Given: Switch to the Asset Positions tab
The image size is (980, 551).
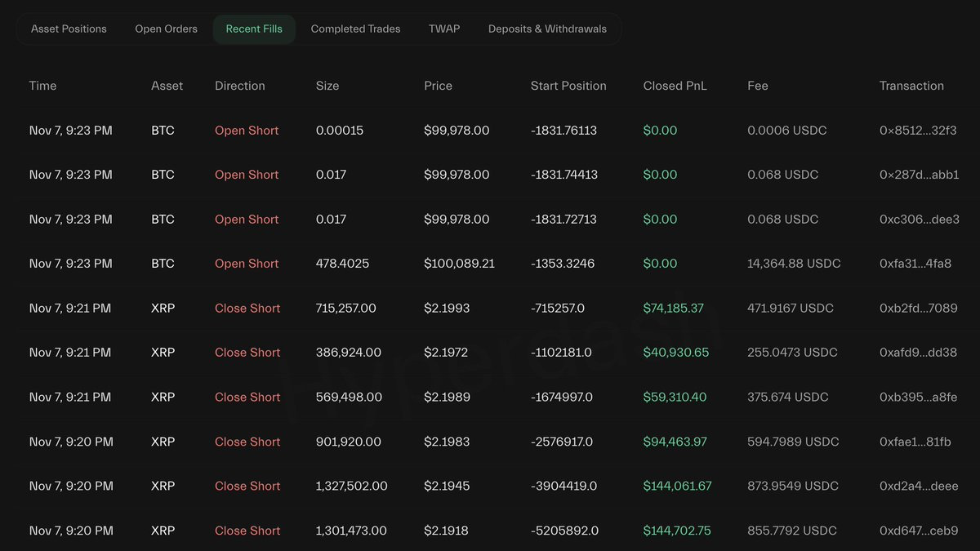Looking at the screenshot, I should tap(69, 29).
